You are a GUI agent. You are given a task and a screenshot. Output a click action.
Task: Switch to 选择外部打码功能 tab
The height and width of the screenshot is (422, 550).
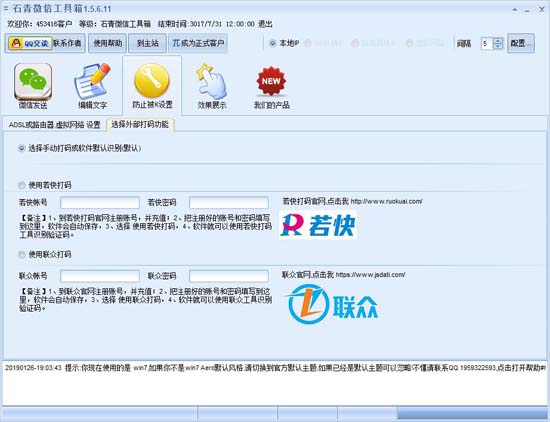pos(140,124)
